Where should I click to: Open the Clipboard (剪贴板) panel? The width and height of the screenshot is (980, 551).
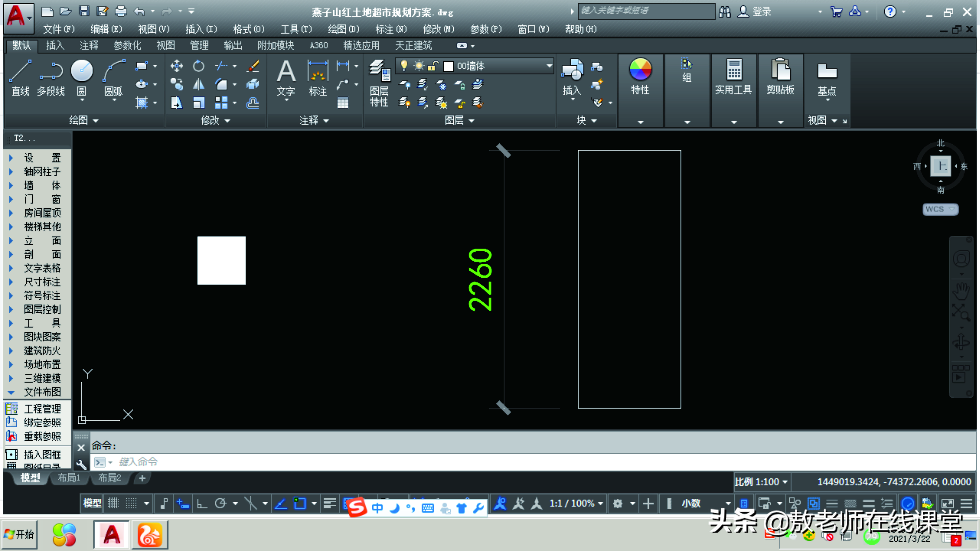pos(780,76)
